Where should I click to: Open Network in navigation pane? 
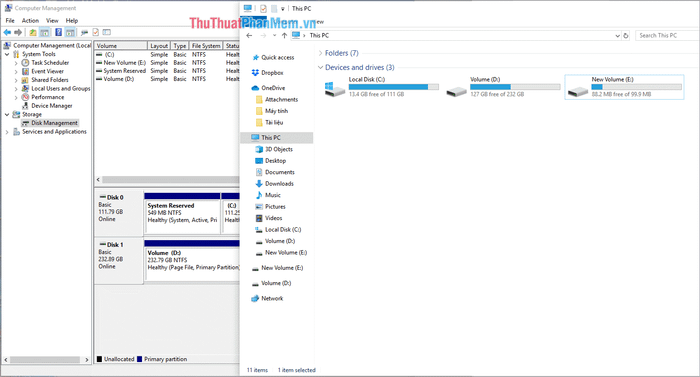(272, 298)
